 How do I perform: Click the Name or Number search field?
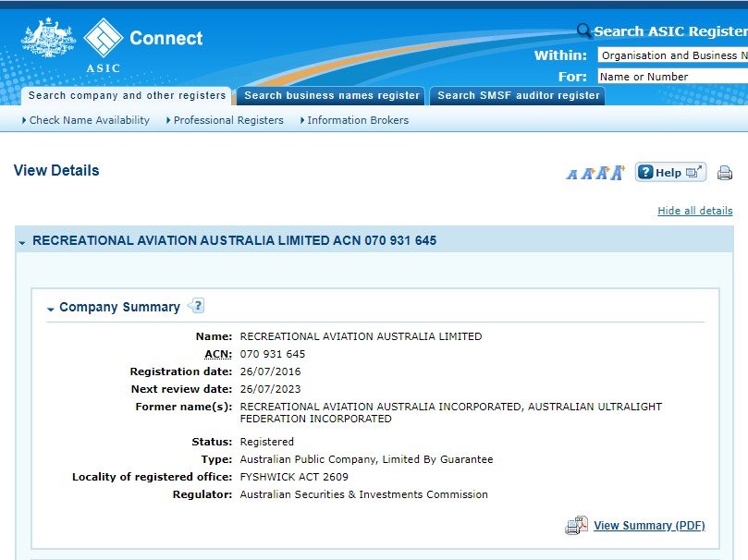[x=672, y=77]
